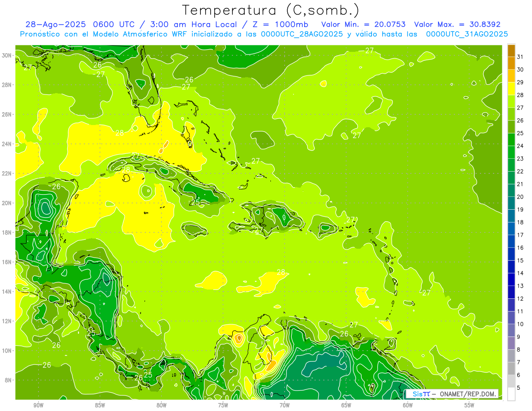532x411 pixels.
Task: Click the 28N latitude axis label
Action: coord(8,85)
